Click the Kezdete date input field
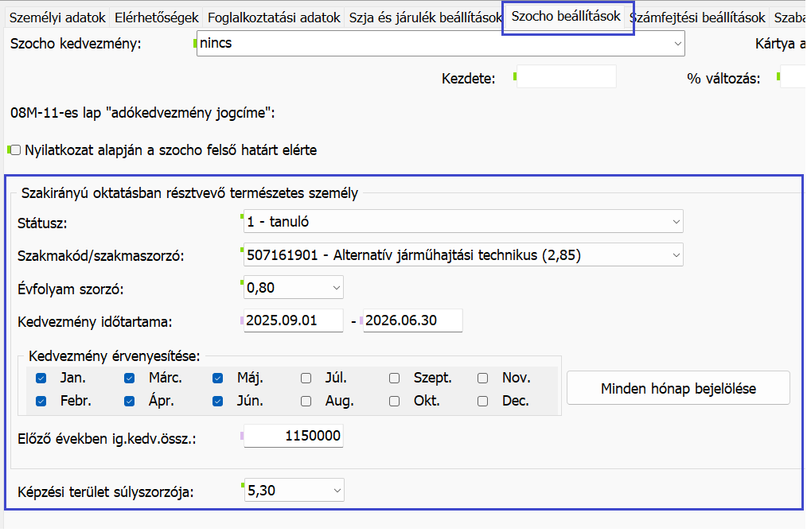 tap(567, 77)
